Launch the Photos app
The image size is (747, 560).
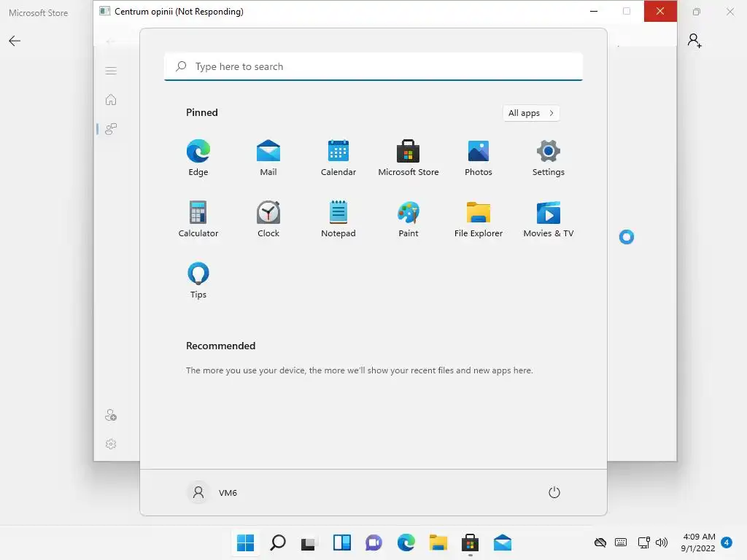point(479,157)
